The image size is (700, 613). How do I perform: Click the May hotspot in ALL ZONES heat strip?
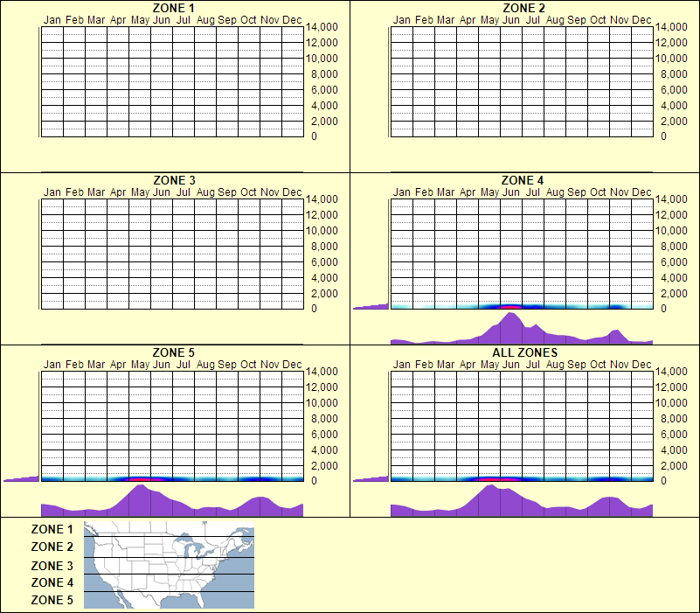(x=491, y=479)
